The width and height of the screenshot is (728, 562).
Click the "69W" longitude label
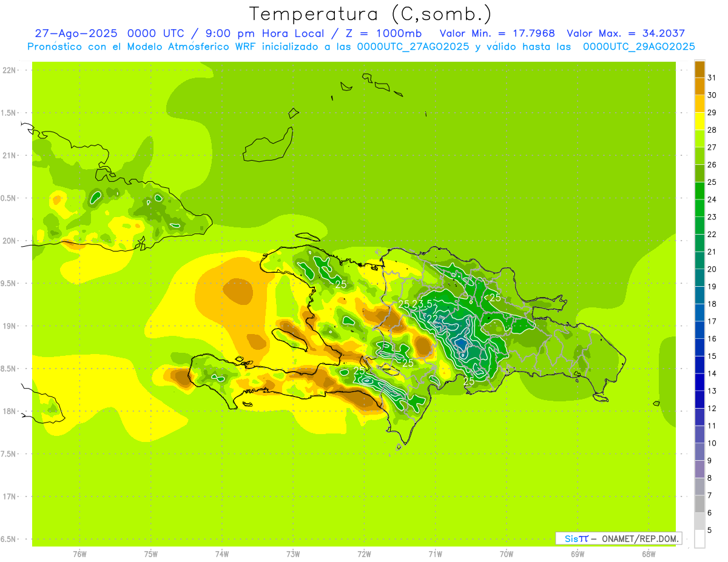(578, 554)
